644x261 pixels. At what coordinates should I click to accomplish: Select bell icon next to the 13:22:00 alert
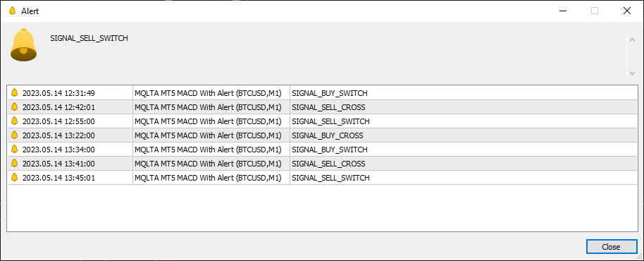[x=15, y=135]
